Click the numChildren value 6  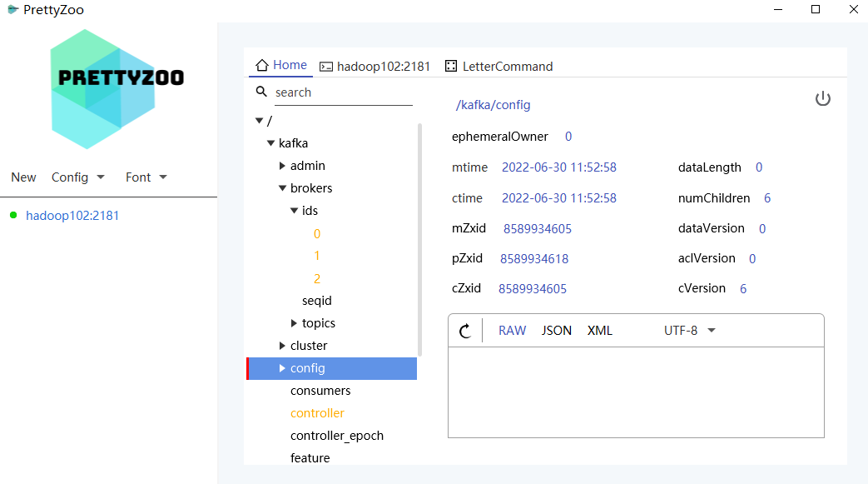(x=767, y=198)
